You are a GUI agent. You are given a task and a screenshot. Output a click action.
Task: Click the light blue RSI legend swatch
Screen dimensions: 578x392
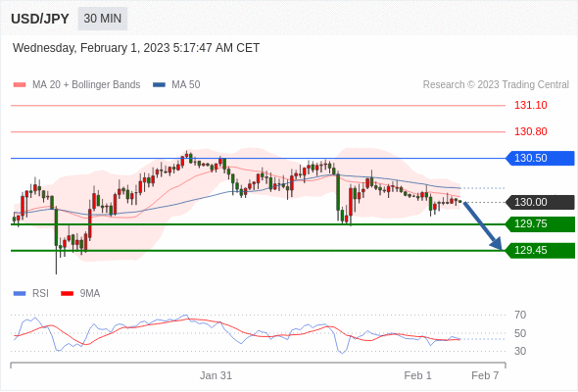(20, 294)
